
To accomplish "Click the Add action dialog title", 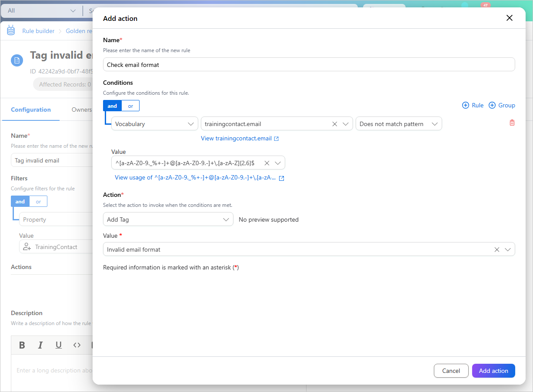I will [x=120, y=18].
